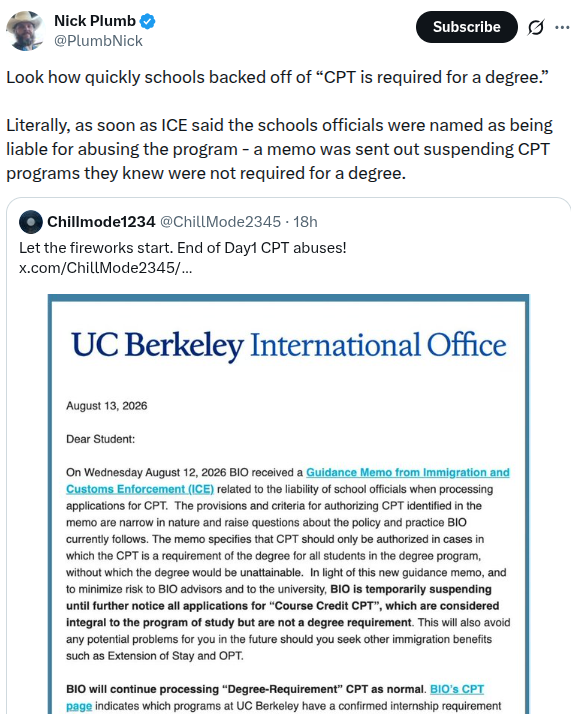Click the main tweet text about CPT
This screenshot has height=714, width=571.
[x=280, y=125]
